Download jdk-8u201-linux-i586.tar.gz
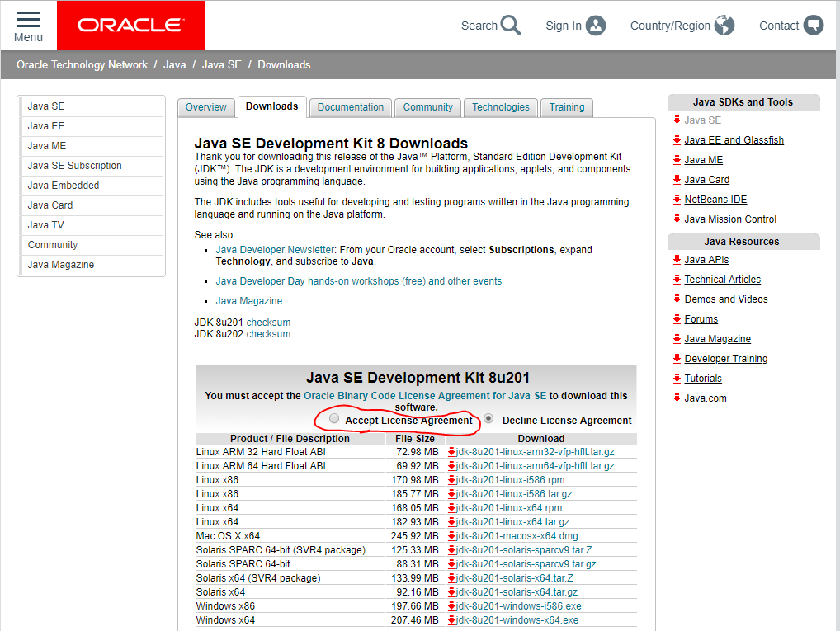The height and width of the screenshot is (631, 840). (x=514, y=494)
